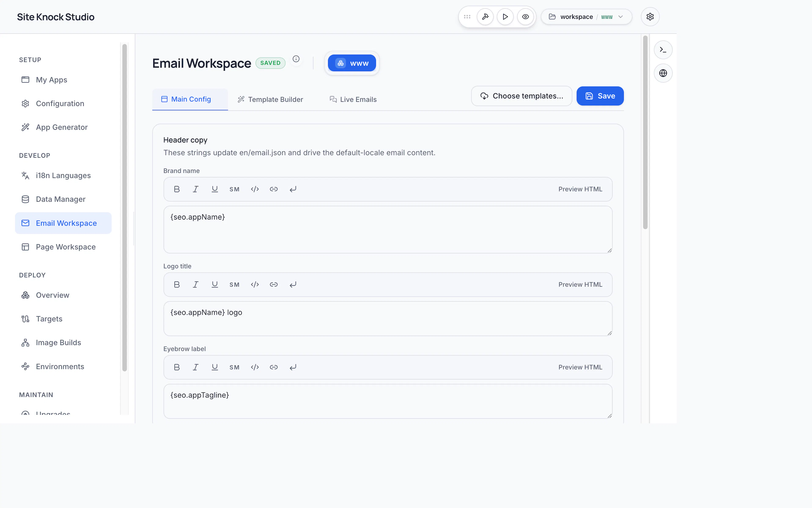
Task: Toggle underline in Eyebrow label toolbar
Action: [215, 367]
